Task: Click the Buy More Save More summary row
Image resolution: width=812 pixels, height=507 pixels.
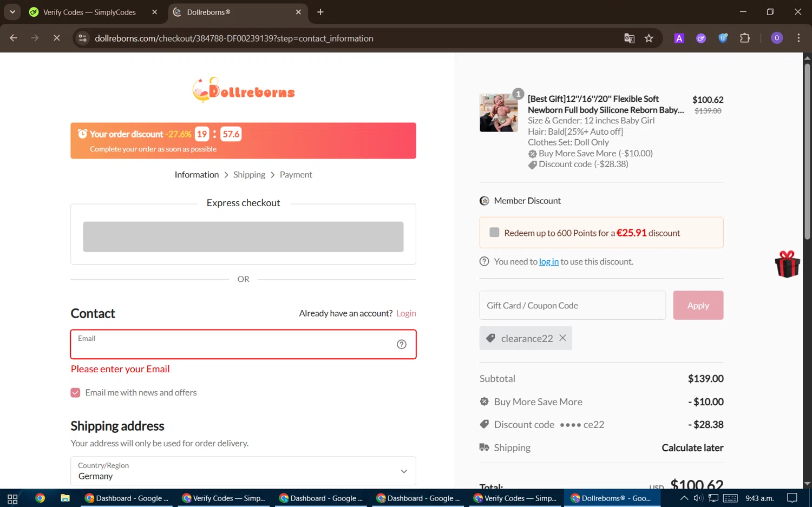Action: (x=601, y=401)
